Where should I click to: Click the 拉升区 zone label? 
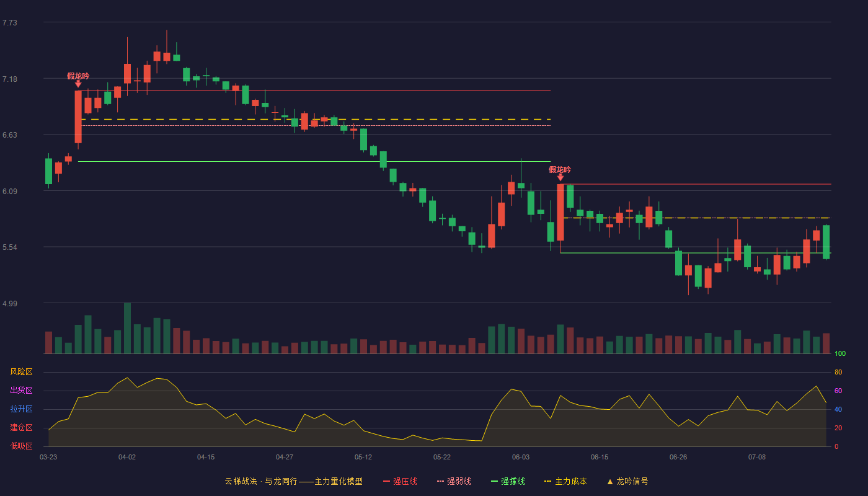pyautogui.click(x=21, y=409)
